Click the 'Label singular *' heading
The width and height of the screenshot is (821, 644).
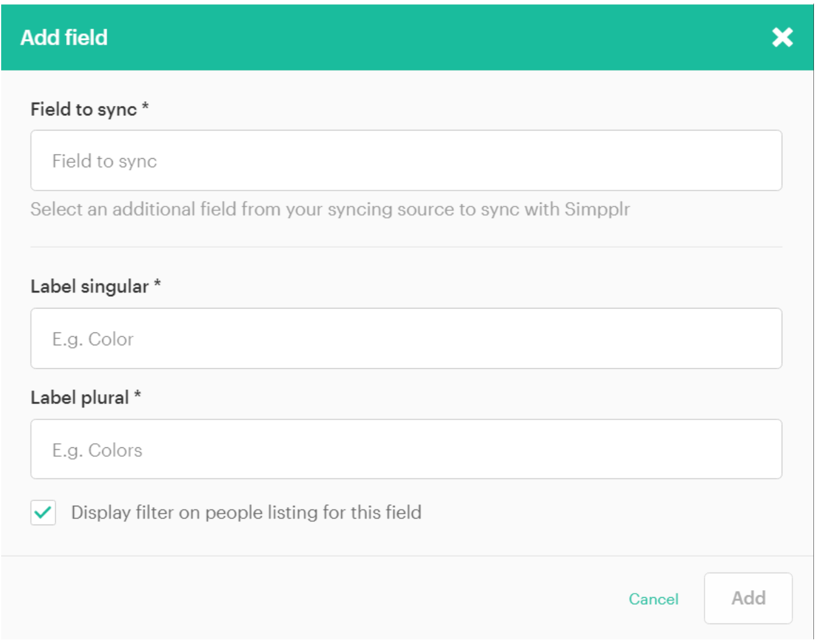pyautogui.click(x=95, y=286)
